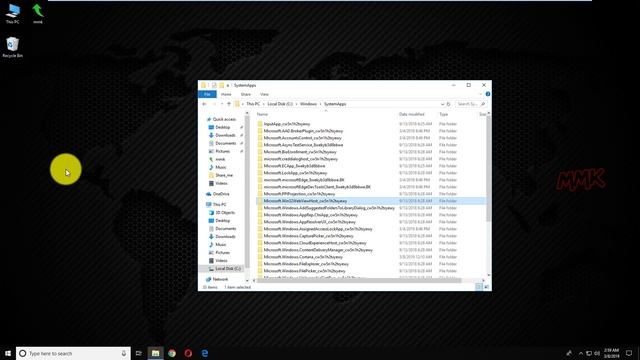Image resolution: width=640 pixels, height=360 pixels.
Task: Select Microsoft.Windows.FileExplorer folder
Action: (x=306, y=264)
